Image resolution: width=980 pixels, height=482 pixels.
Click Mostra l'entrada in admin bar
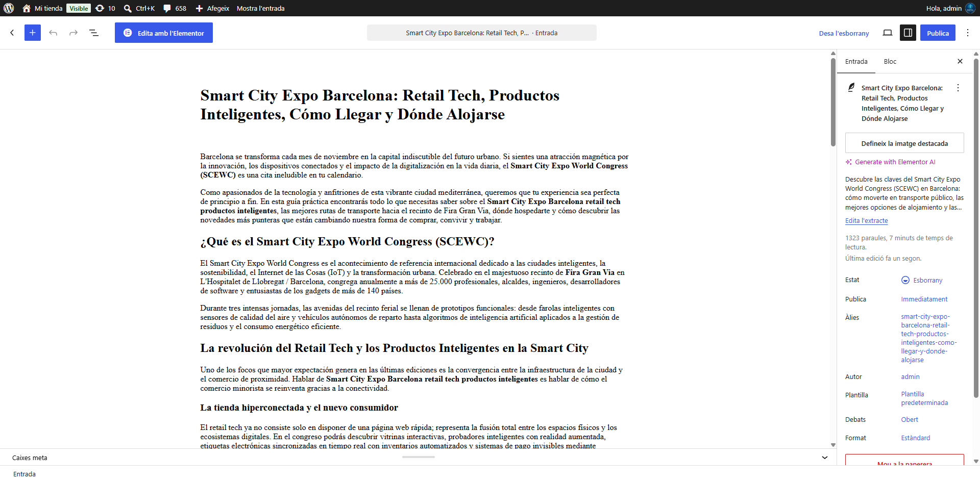(260, 8)
